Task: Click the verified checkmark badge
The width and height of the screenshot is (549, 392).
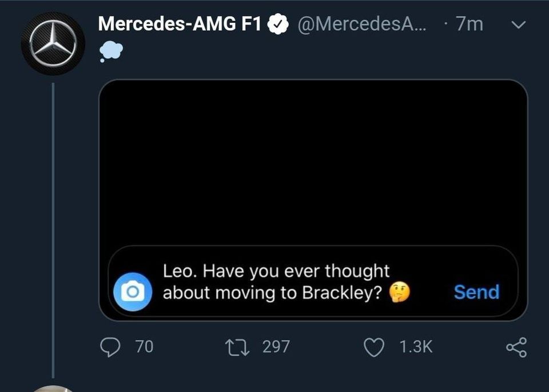Action: point(279,25)
